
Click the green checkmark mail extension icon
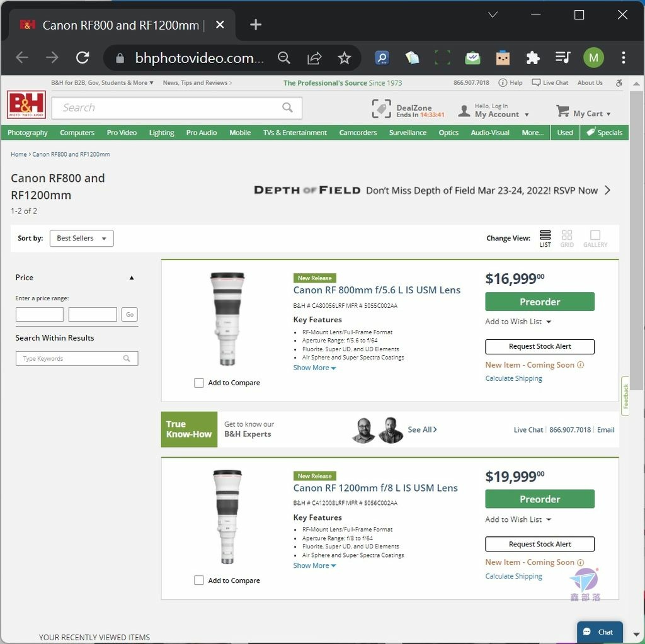click(472, 58)
